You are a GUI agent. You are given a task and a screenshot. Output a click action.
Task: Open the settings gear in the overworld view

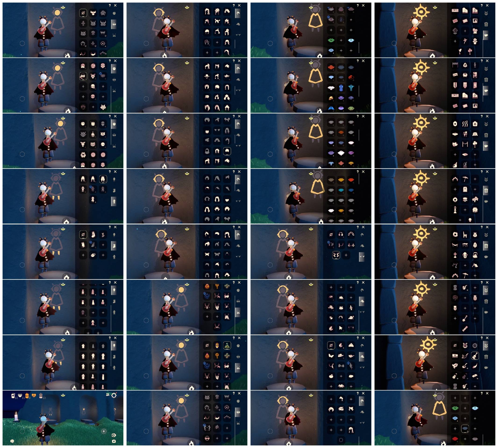114,395
